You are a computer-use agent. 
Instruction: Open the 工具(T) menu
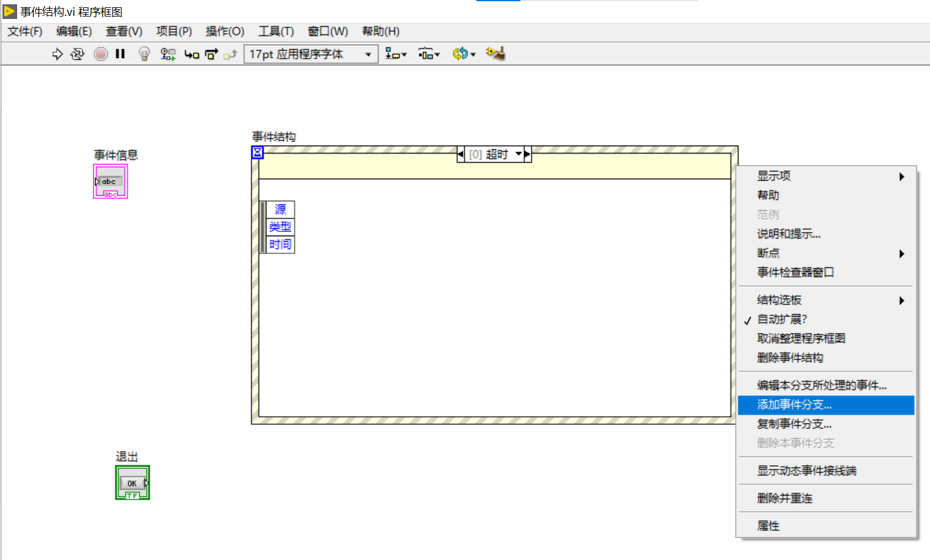[276, 31]
